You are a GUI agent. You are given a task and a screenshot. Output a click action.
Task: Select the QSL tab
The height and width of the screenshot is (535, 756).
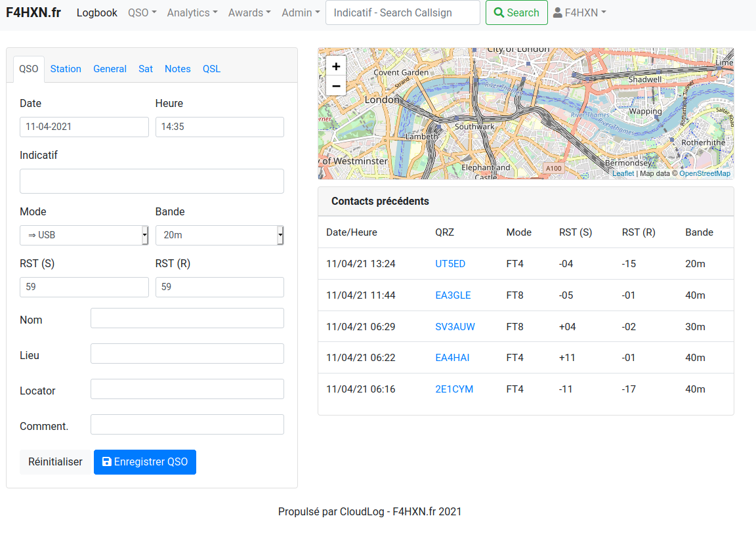[x=211, y=69]
